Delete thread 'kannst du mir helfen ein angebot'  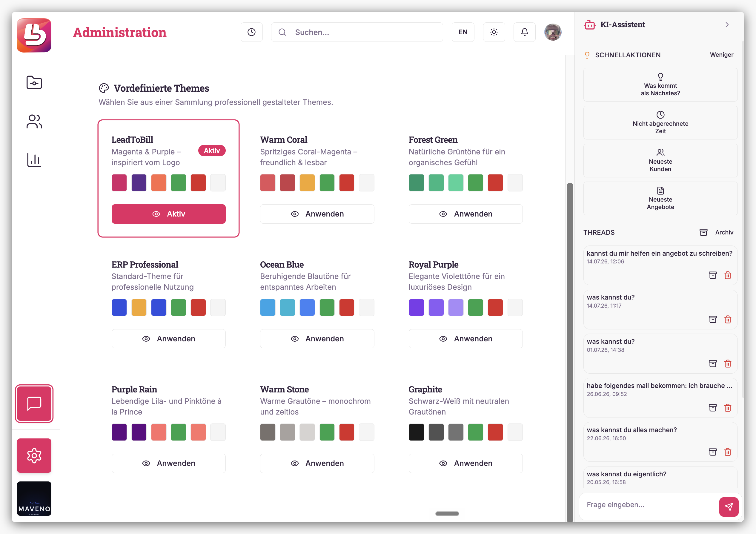pos(728,275)
